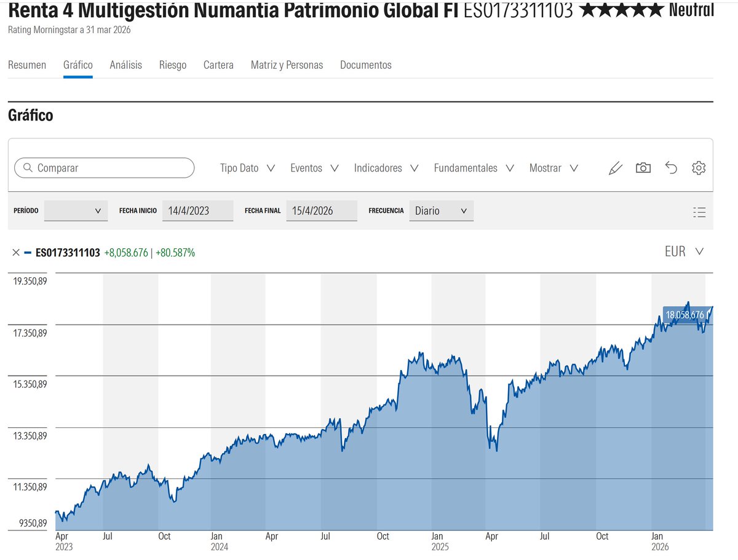
Task: Open the Indicadores dropdown
Action: pyautogui.click(x=386, y=168)
